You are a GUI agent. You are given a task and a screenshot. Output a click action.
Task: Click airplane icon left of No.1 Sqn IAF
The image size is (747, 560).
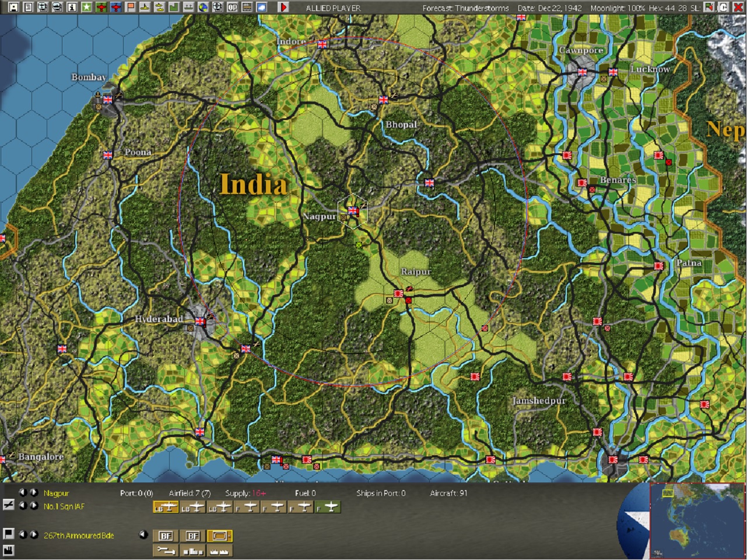point(8,506)
